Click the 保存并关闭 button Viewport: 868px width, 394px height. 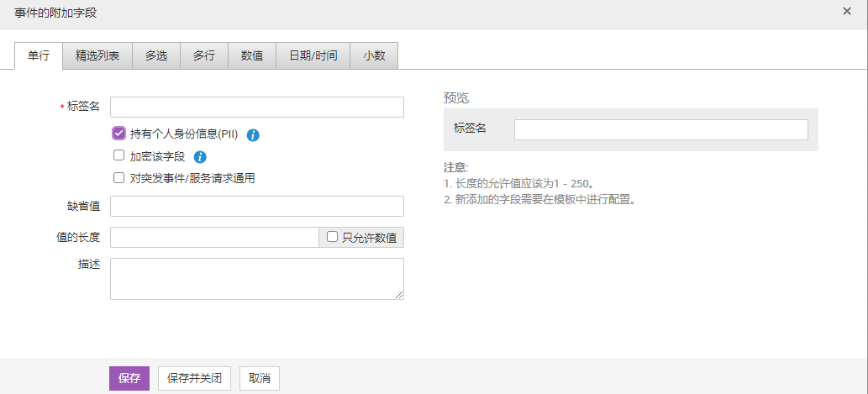click(194, 378)
